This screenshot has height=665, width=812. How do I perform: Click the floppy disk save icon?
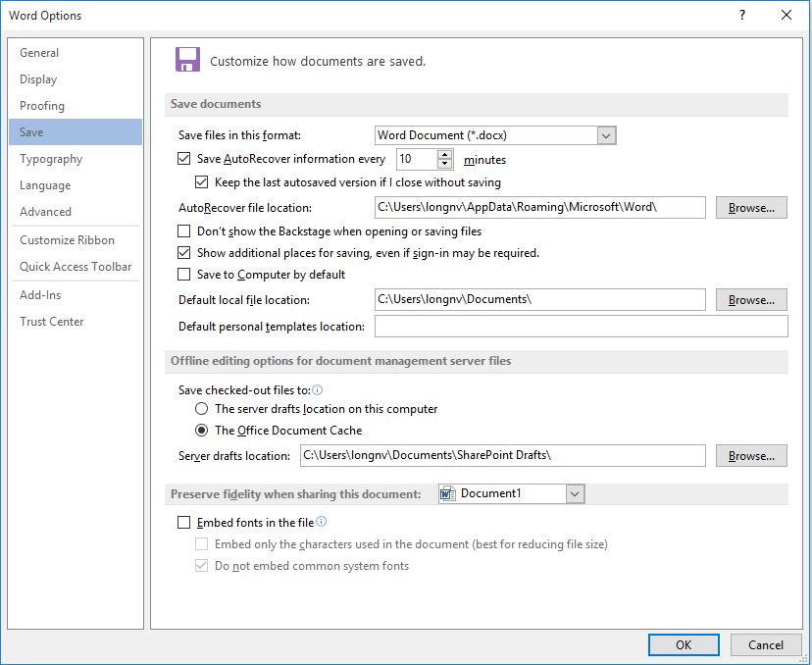(x=187, y=59)
